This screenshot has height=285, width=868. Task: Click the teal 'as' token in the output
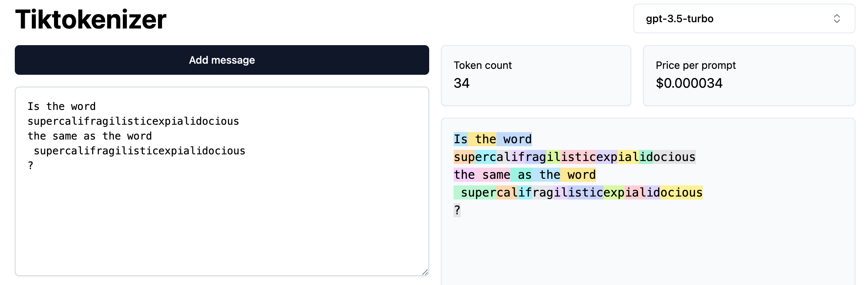click(x=521, y=175)
